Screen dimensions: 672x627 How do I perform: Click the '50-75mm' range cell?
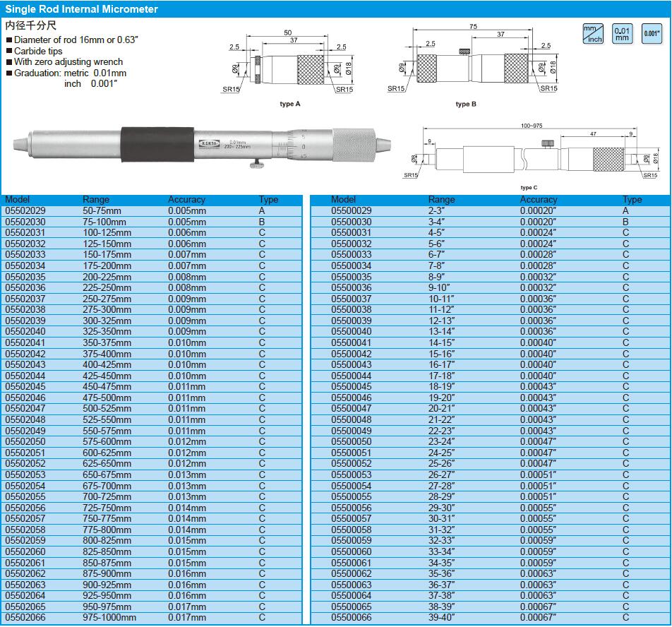[x=102, y=211]
